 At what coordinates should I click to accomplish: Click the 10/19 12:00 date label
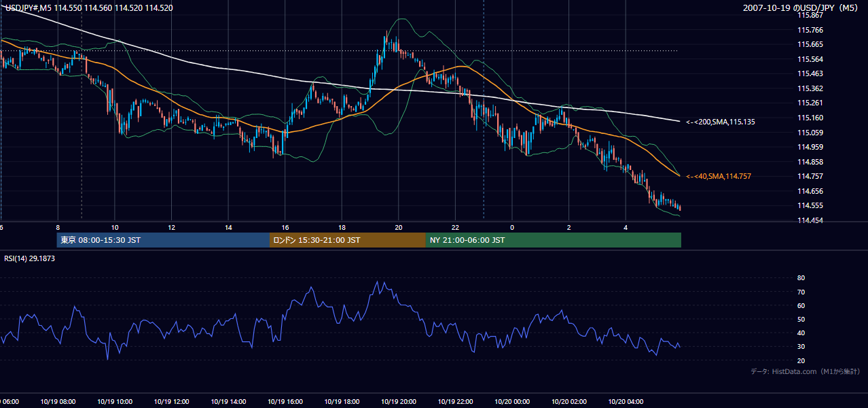coord(171,402)
